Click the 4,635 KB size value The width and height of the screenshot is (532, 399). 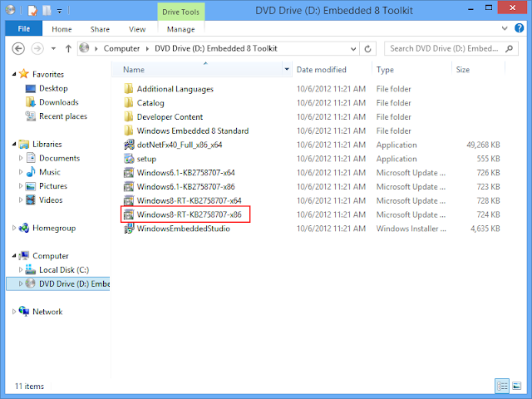point(485,229)
